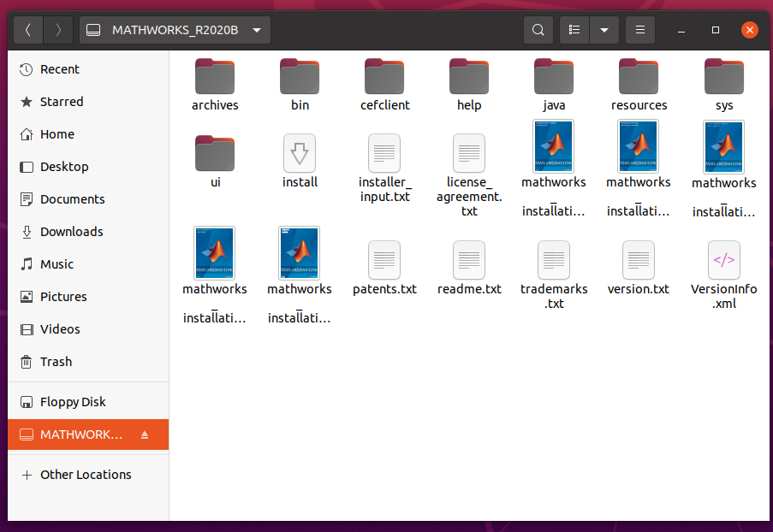Go forward with the right arrow button
Screen dimensions: 773x532
coord(58,30)
